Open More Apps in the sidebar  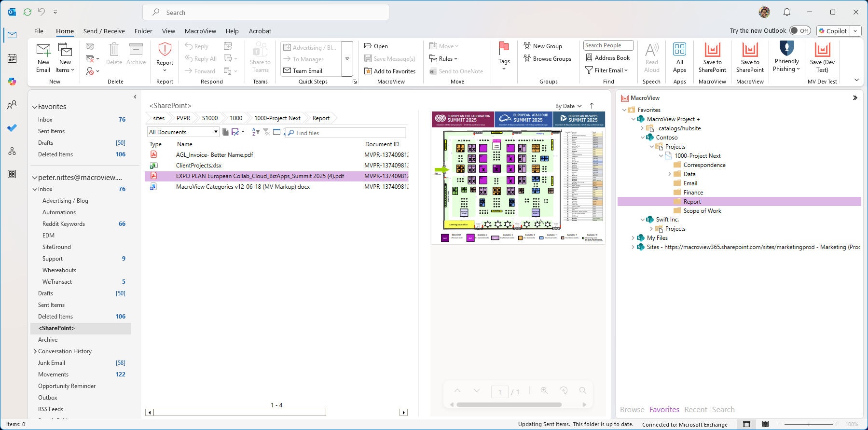point(12,174)
